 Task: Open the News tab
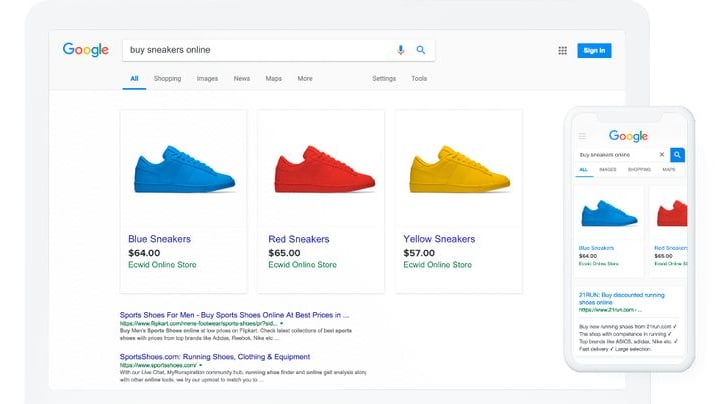pyautogui.click(x=242, y=79)
